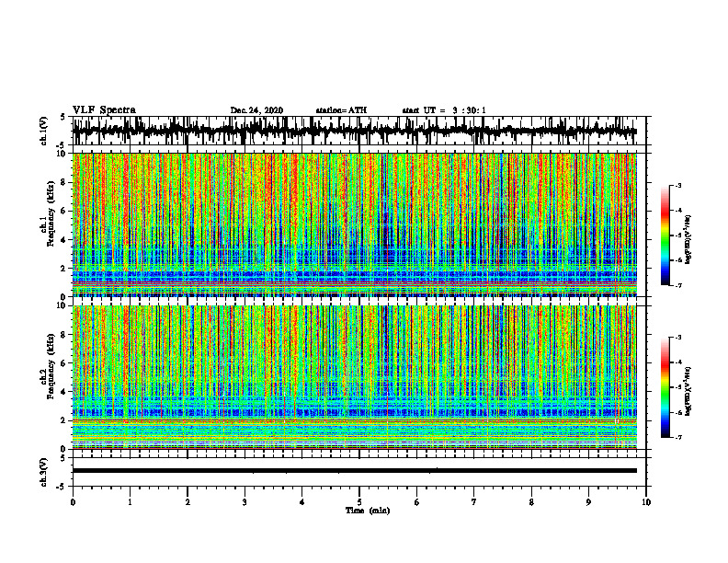Select the "start UT = 3 :30: 1" text
Viewport: 728px width, 563px height.
coord(444,110)
